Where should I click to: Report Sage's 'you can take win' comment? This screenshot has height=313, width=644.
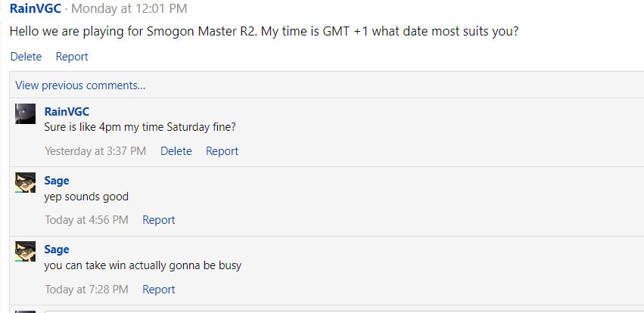tap(159, 290)
